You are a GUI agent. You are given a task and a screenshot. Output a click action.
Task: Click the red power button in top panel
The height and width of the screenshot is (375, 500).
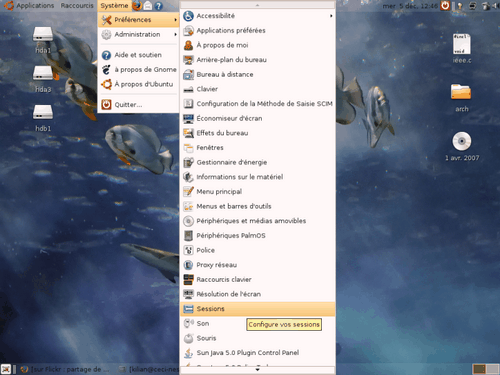[x=445, y=5]
